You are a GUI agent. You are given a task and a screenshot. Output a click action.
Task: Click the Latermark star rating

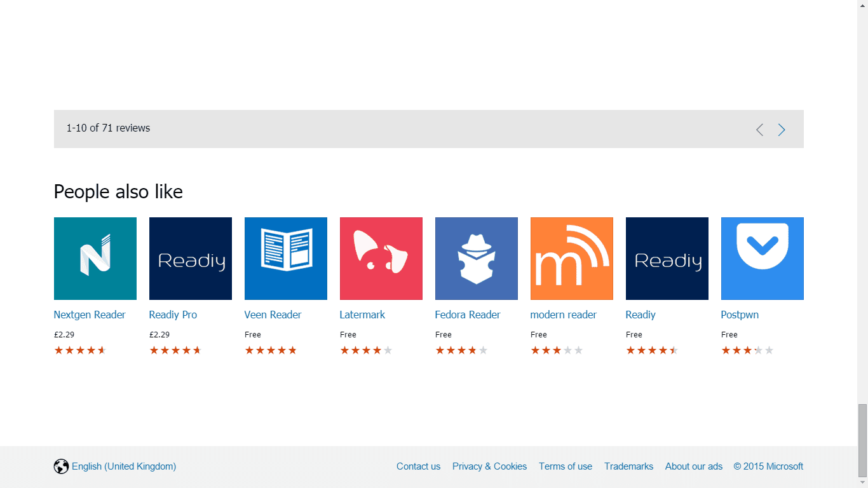(x=366, y=350)
